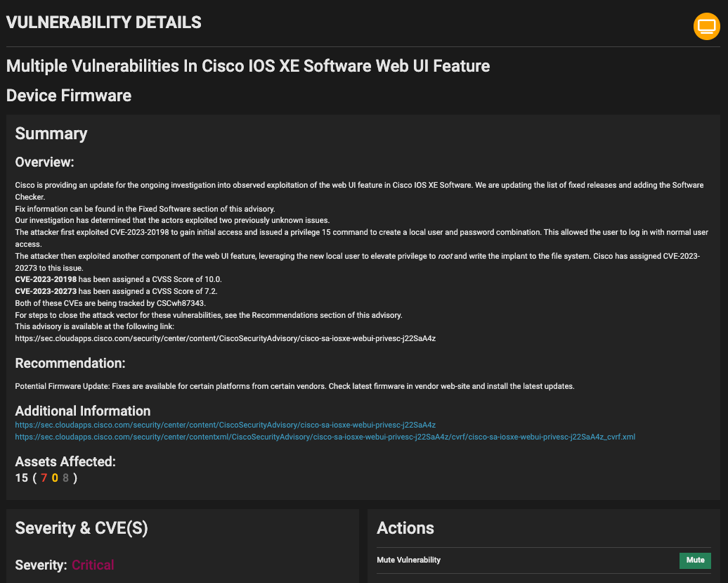Image resolution: width=728 pixels, height=583 pixels.
Task: Click the Overview heading
Action: 44,162
